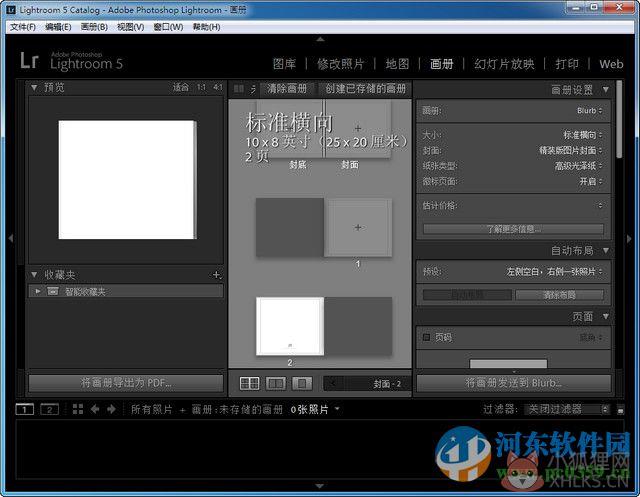Click smart collections folder icon
The image size is (640, 497).
tap(53, 291)
